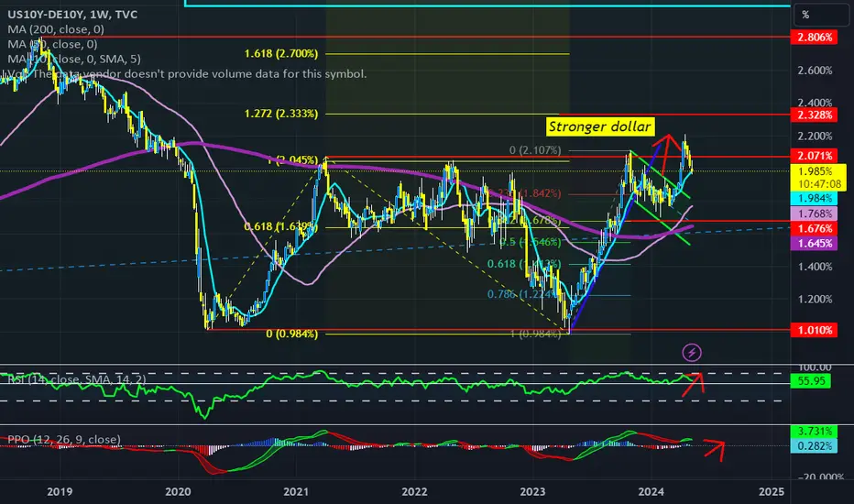The image size is (854, 504).
Task: Click the PPO 3.731% green value label
Action: [815, 432]
